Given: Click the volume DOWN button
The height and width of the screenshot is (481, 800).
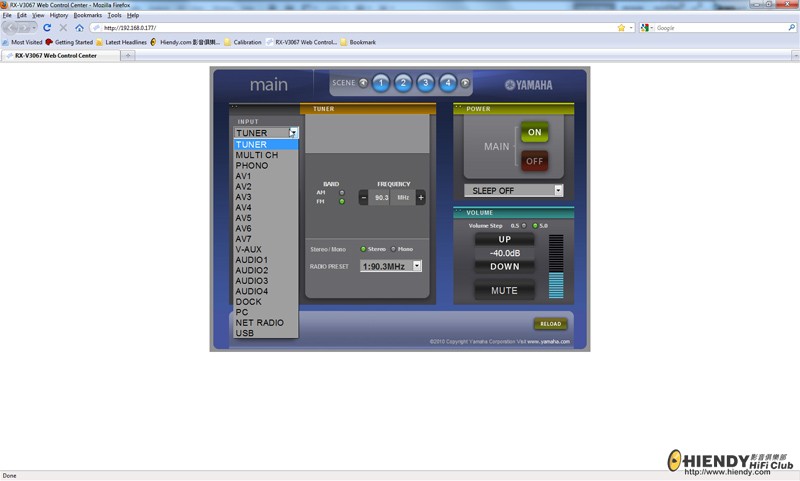Looking at the screenshot, I should [x=505, y=266].
